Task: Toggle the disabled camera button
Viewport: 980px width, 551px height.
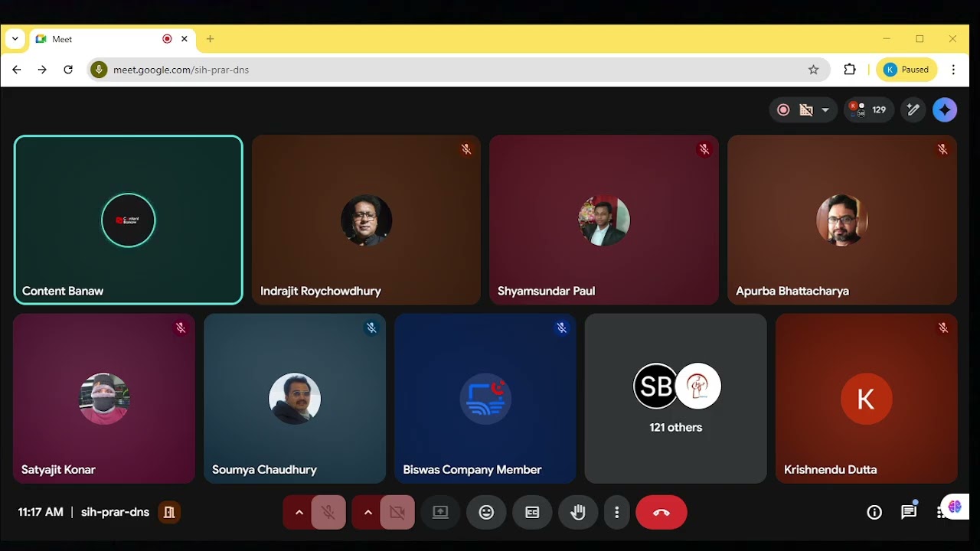Action: (x=397, y=513)
